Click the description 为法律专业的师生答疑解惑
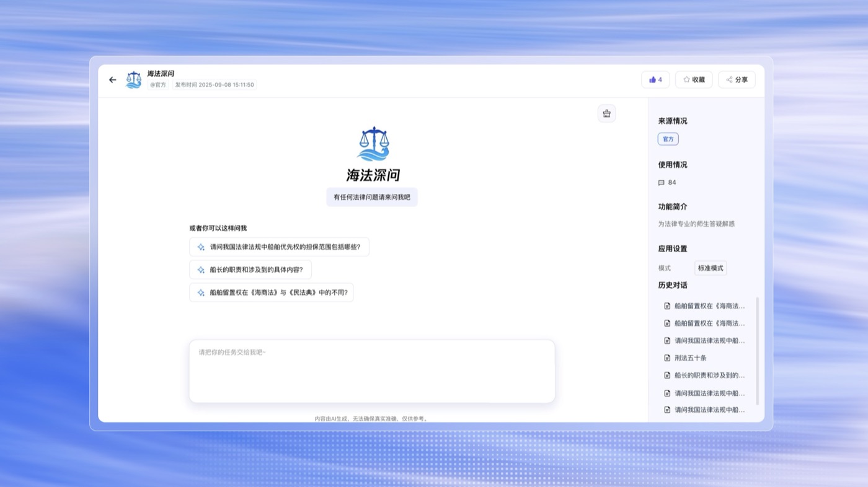Screen dimensions: 868x487 [x=696, y=224]
